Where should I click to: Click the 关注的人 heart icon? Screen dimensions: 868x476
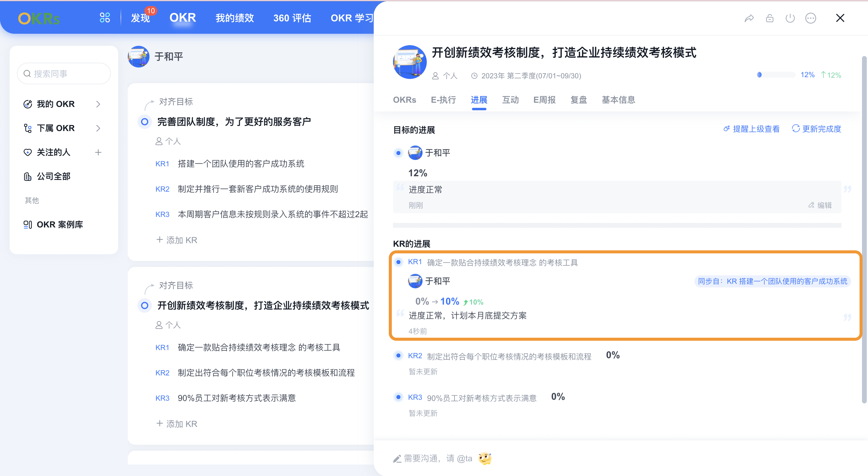coord(28,152)
